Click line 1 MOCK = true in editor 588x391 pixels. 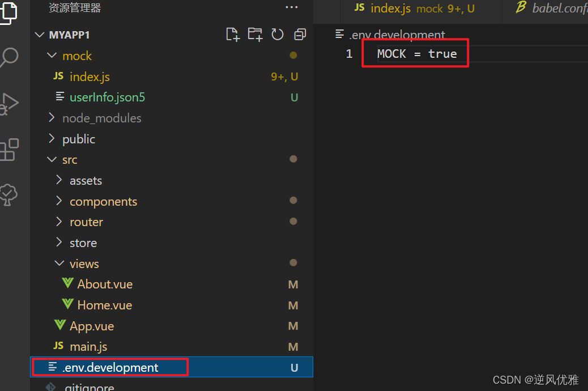point(416,54)
